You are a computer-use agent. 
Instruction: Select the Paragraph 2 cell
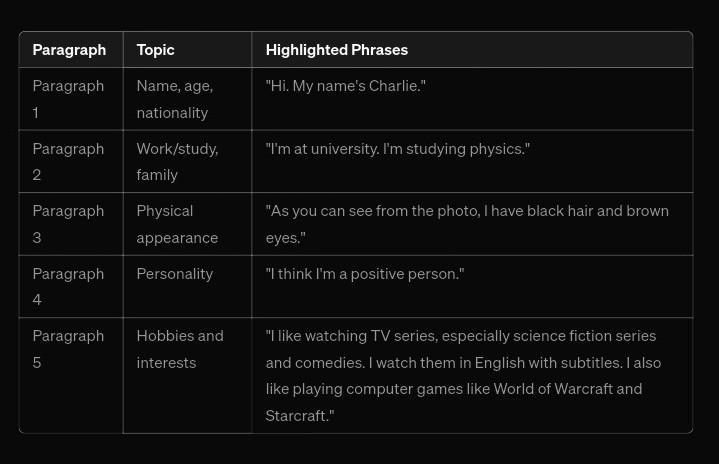pos(68,161)
